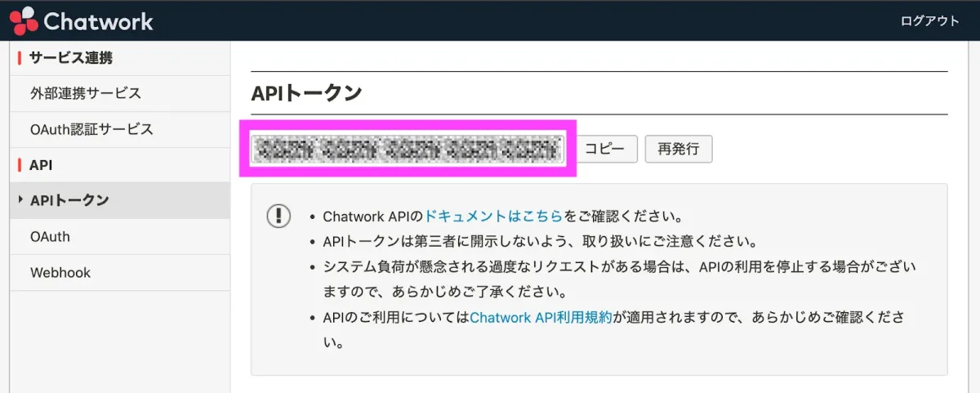This screenshot has height=393, width=980.
Task: Open the ドキュメントはこちら documentation link
Action: (x=494, y=217)
